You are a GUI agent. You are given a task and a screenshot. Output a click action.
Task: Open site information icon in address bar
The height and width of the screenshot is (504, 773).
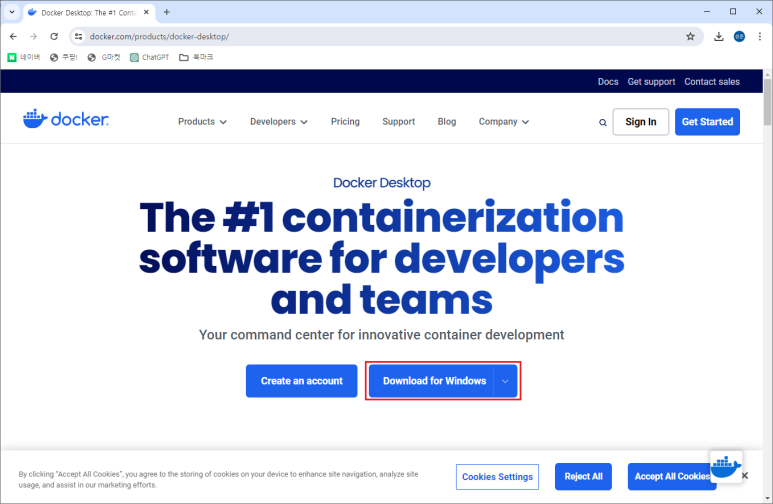click(78, 36)
